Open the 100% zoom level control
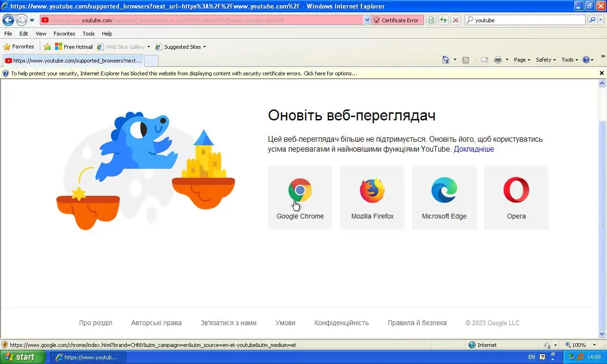This screenshot has width=607, height=364. tap(581, 345)
